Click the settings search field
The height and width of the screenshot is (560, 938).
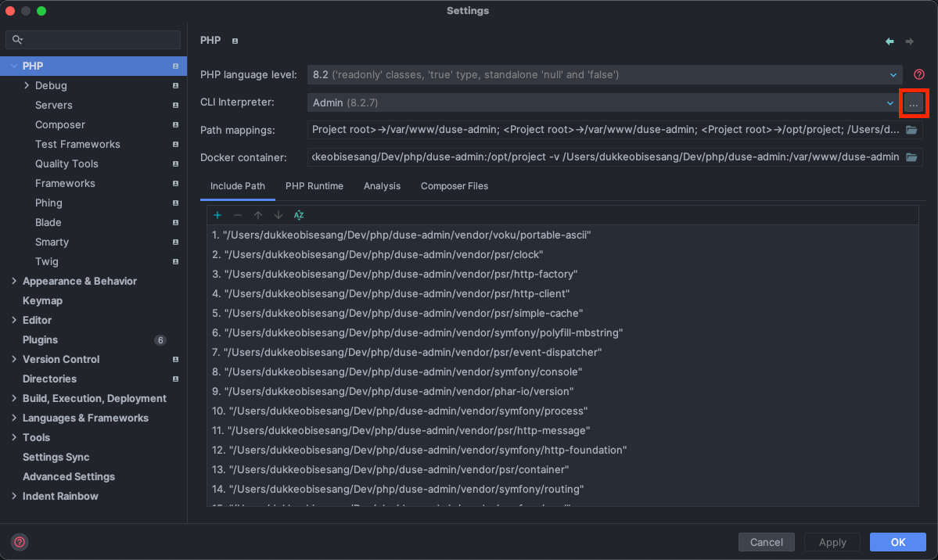(x=94, y=39)
